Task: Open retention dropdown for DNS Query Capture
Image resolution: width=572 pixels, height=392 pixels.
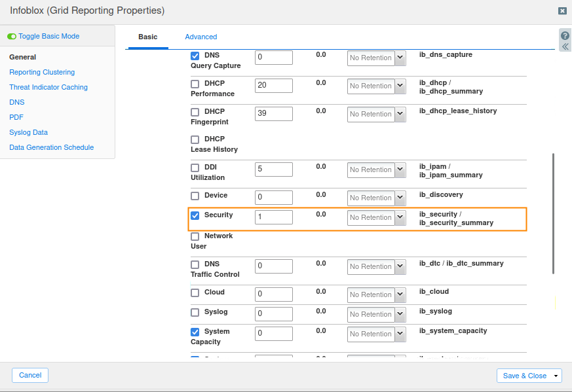Action: click(x=400, y=58)
